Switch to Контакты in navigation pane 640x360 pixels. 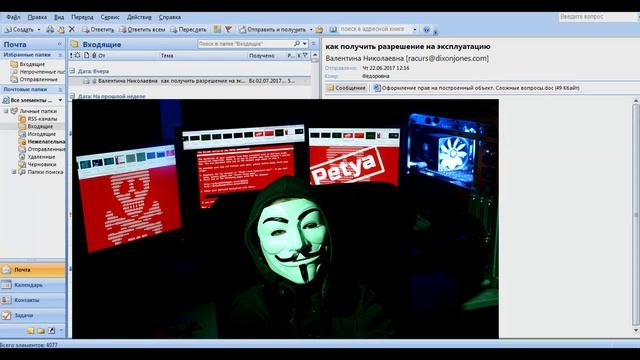33,300
